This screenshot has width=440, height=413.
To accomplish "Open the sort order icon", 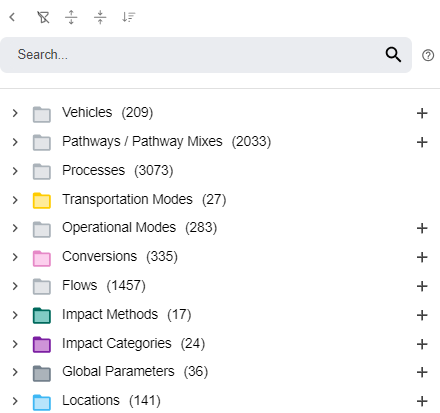I will pyautogui.click(x=128, y=17).
